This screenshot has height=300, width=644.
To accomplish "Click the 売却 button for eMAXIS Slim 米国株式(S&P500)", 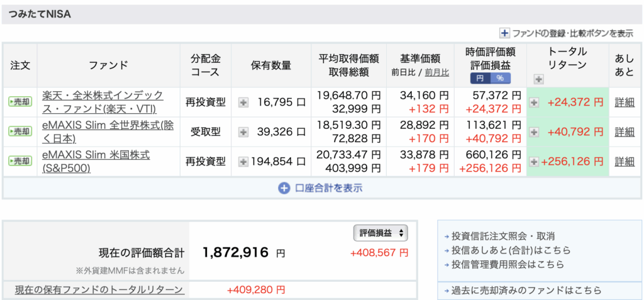I will tap(20, 161).
